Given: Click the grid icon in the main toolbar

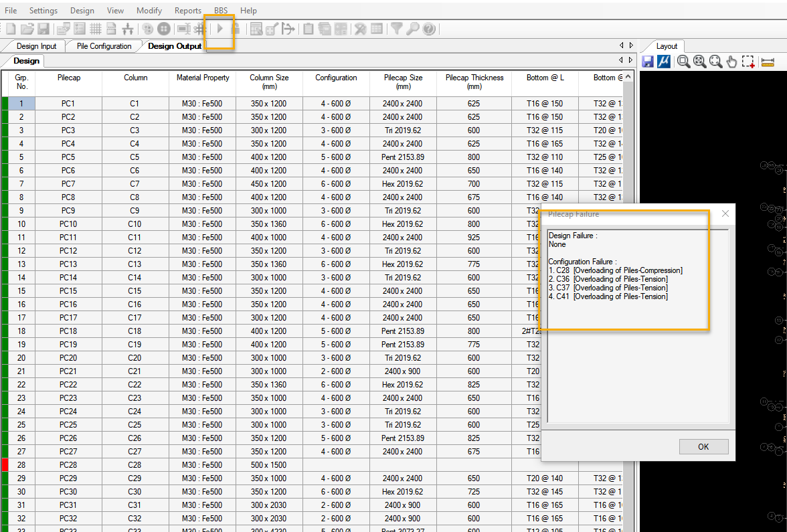Looking at the screenshot, I should 95,29.
